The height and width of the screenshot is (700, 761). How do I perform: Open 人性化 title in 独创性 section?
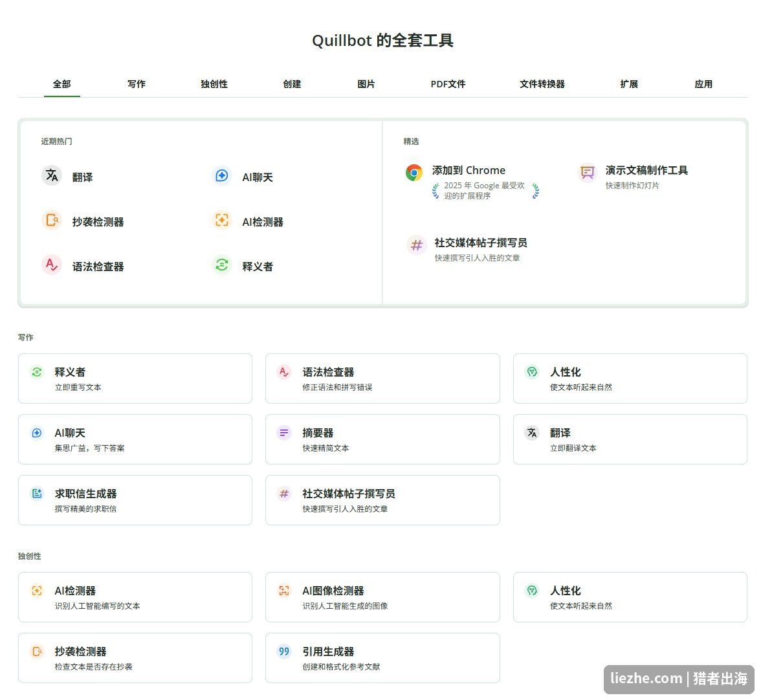point(566,591)
